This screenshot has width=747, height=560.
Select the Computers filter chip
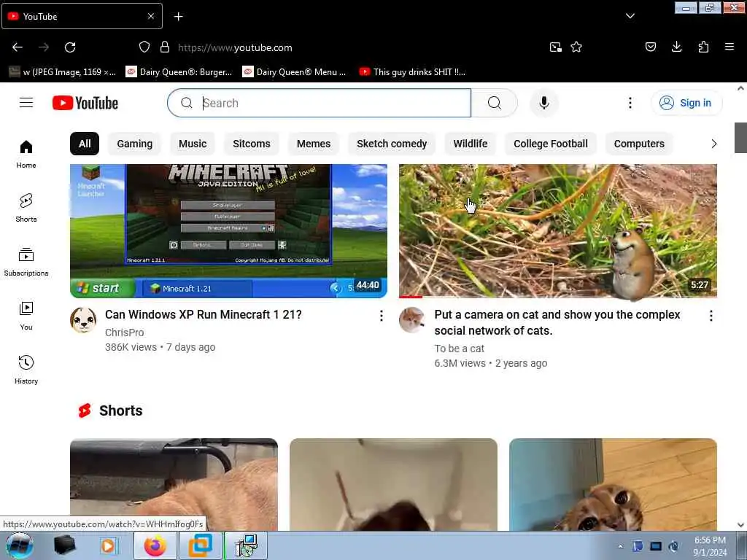click(639, 144)
